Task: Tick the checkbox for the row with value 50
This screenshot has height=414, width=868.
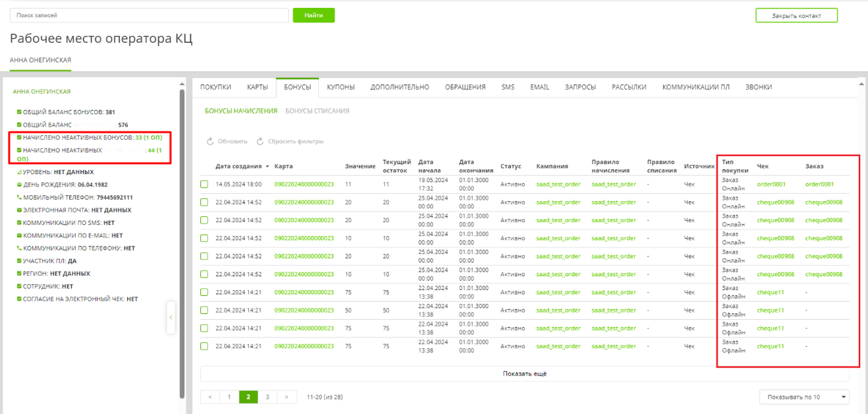Action: [x=204, y=310]
